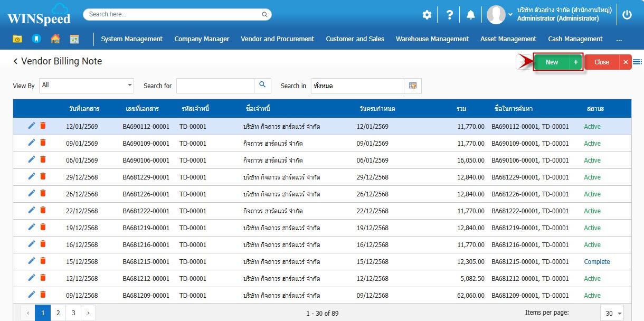Go to the home house icon
The image size is (644, 321).
55,39
